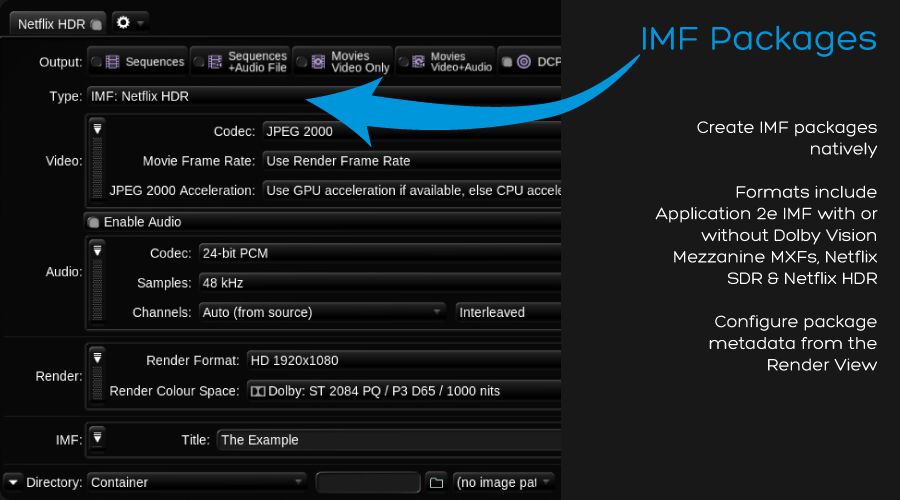The image size is (900, 500).
Task: Open Channels dropdown Auto (from source)
Action: point(322,312)
